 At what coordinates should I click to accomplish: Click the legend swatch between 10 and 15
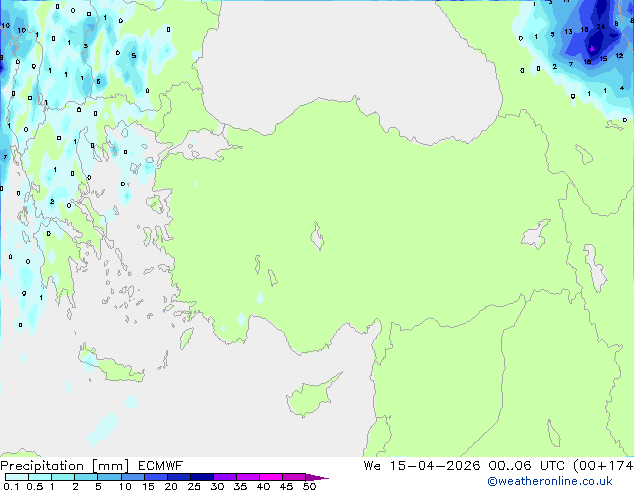point(132,477)
